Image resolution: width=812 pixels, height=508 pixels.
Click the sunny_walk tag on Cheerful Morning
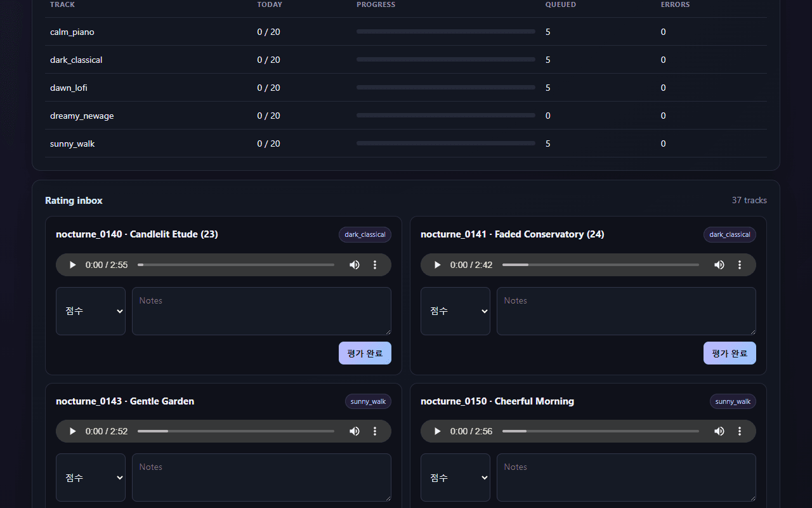pos(733,401)
